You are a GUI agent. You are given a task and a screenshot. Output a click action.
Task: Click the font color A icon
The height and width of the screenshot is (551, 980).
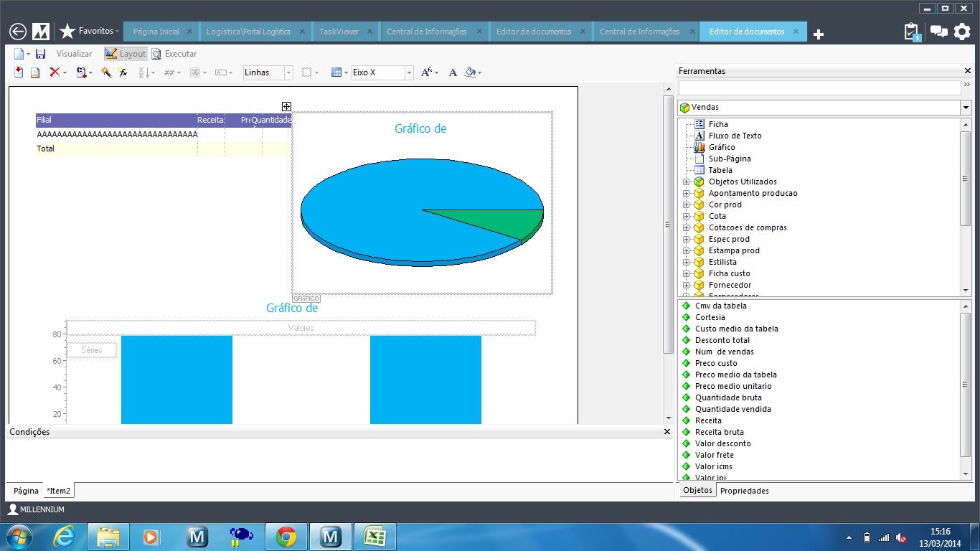(x=453, y=72)
